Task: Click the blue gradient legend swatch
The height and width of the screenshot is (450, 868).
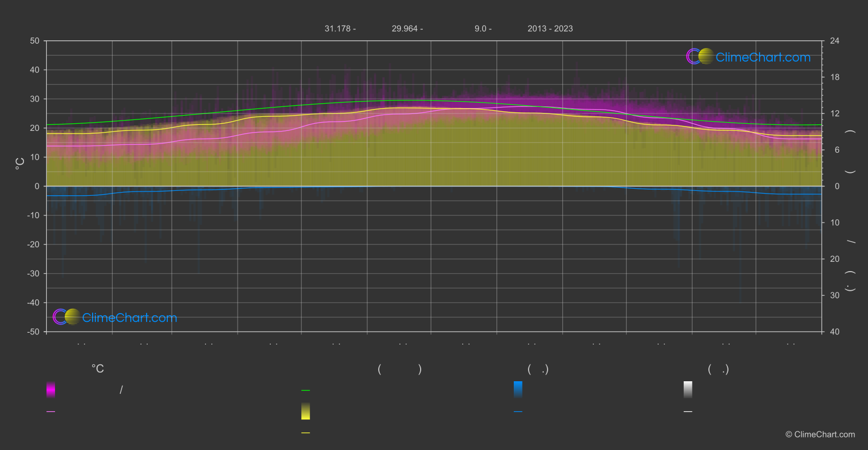Action: [518, 389]
